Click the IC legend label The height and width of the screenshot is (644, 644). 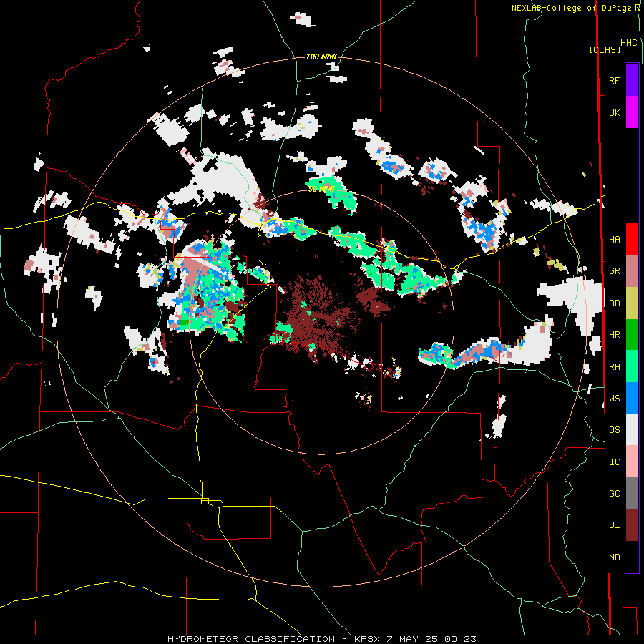614,462
